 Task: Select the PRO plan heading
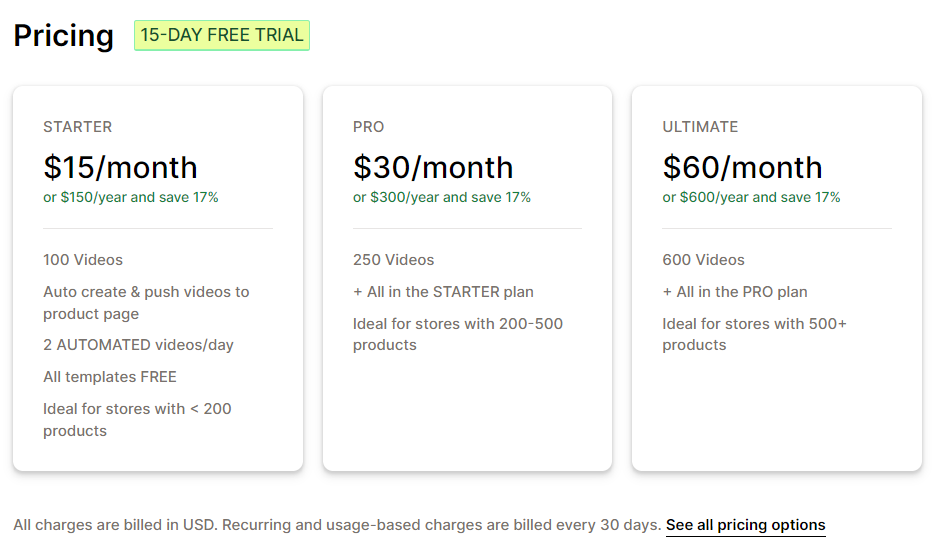(x=369, y=127)
